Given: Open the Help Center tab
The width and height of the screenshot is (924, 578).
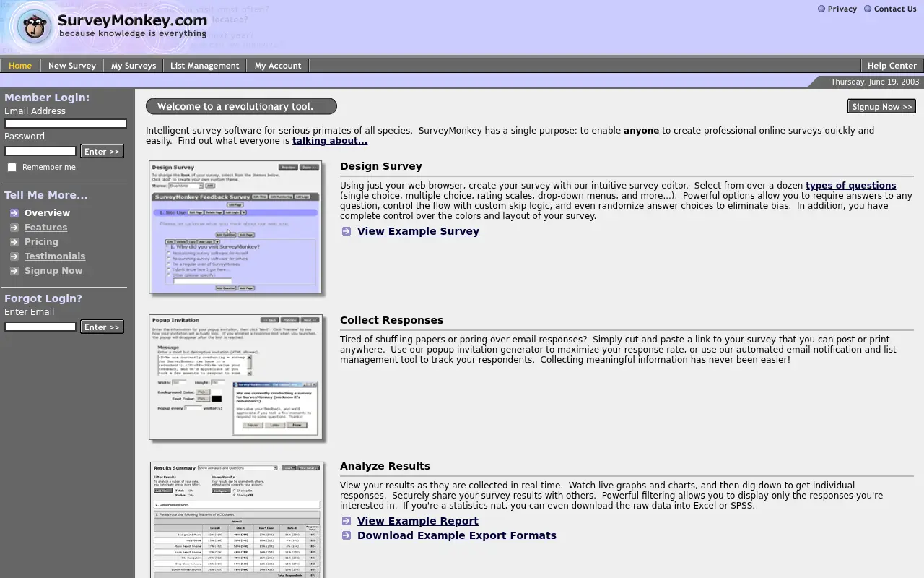Looking at the screenshot, I should pyautogui.click(x=892, y=66).
